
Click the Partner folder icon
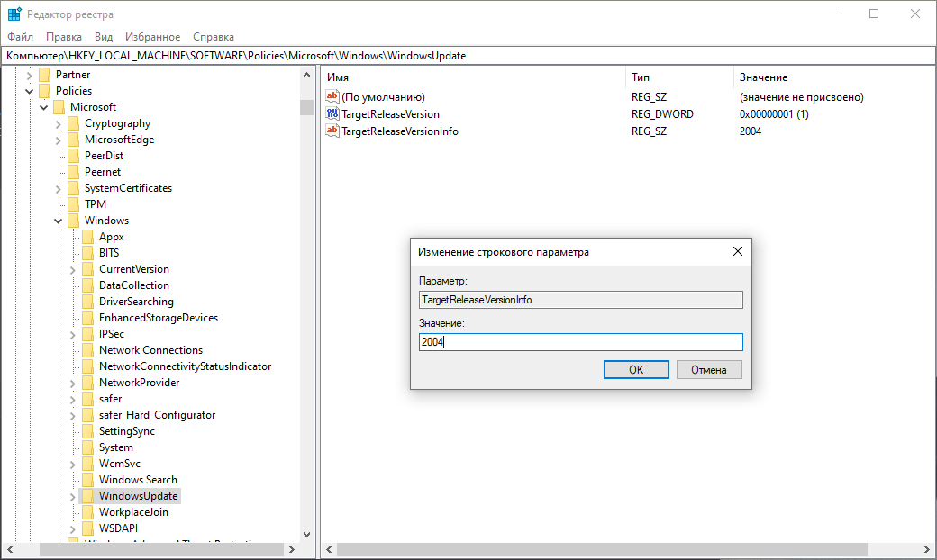pyautogui.click(x=44, y=75)
